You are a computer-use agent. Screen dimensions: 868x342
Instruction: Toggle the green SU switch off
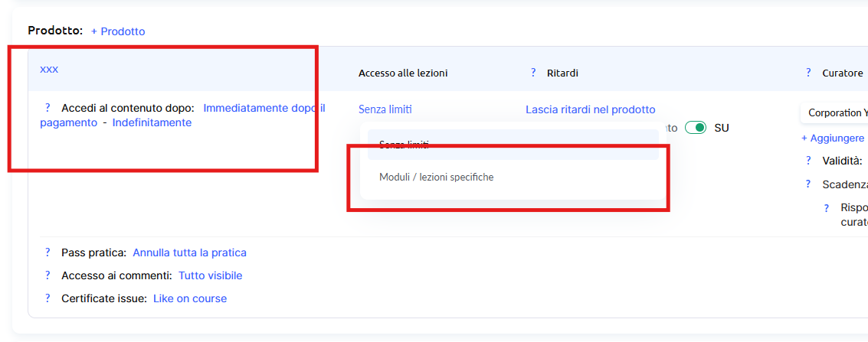696,128
